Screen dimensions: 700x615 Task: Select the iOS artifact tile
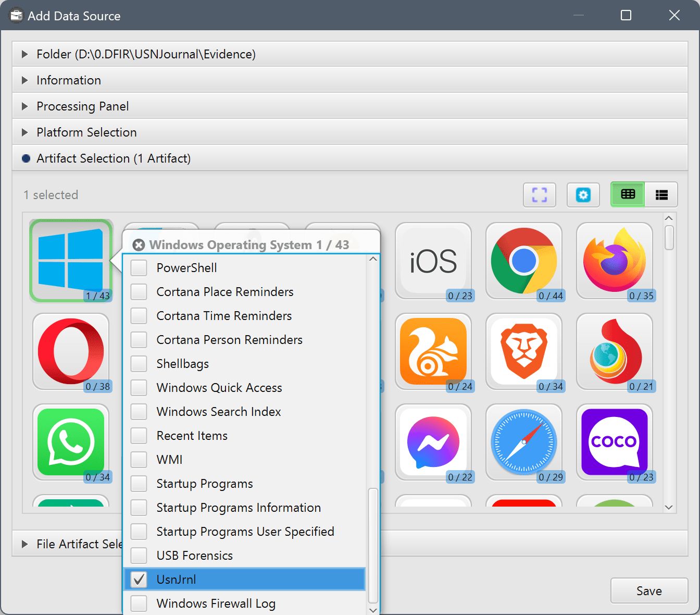point(433,261)
